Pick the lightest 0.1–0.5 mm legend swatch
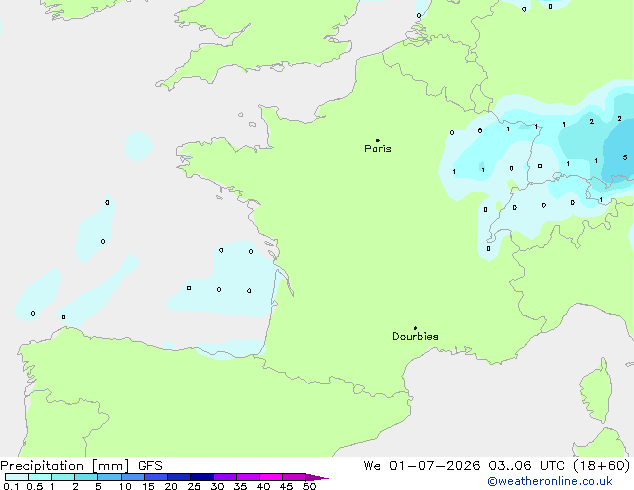The height and width of the screenshot is (490, 634). click(17, 477)
